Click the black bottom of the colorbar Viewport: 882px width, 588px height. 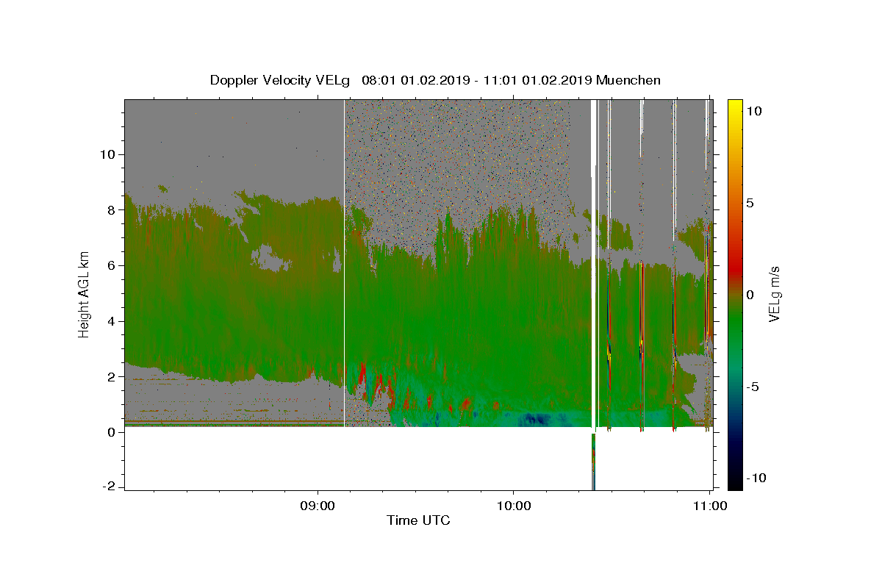pyautogui.click(x=735, y=481)
